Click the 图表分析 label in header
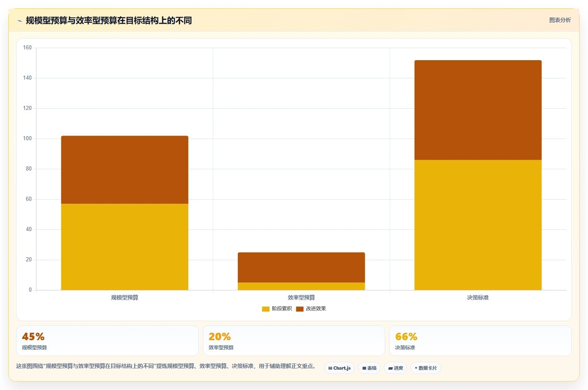Viewport: 588px width, 390px height. click(560, 20)
